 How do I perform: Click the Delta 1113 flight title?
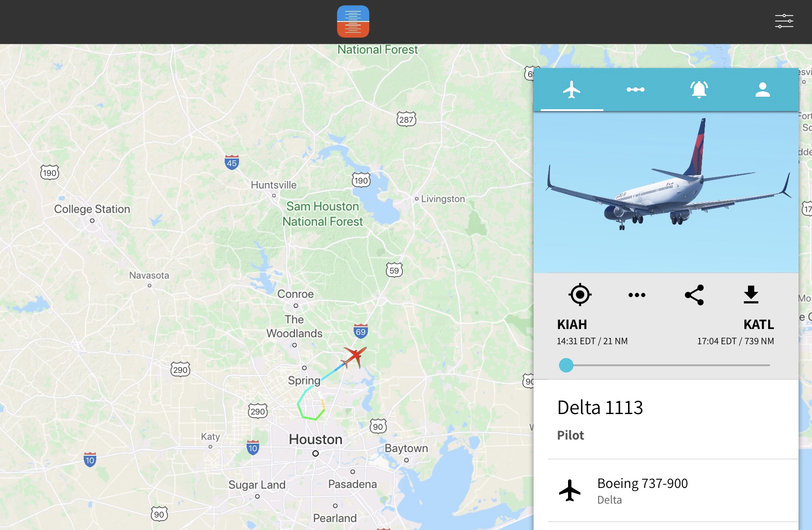pos(600,407)
